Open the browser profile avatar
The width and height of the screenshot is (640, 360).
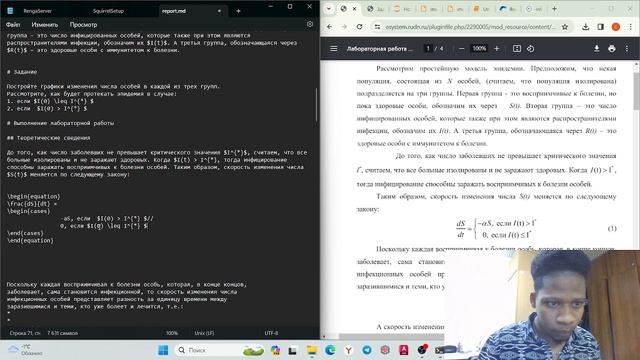(616, 27)
